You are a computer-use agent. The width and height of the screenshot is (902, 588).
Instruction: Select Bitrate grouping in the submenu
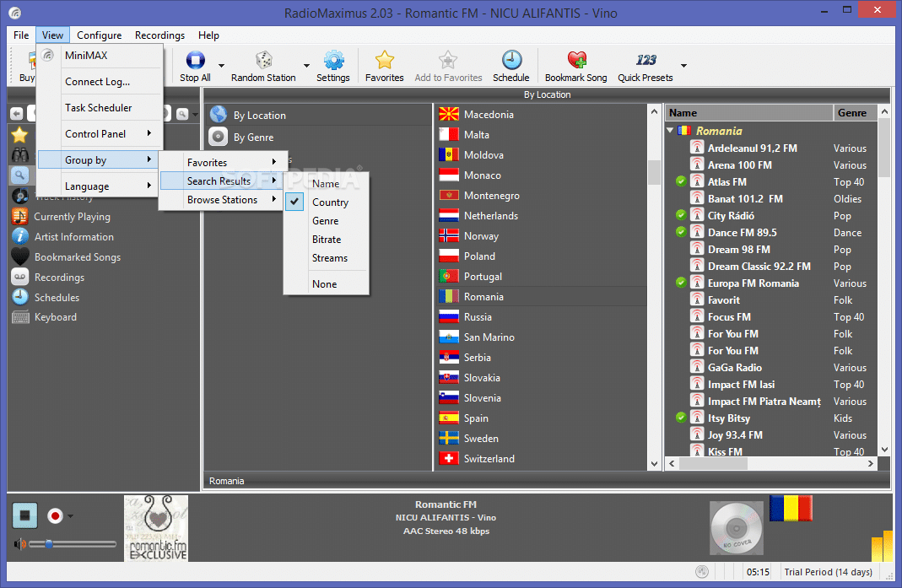pyautogui.click(x=327, y=240)
